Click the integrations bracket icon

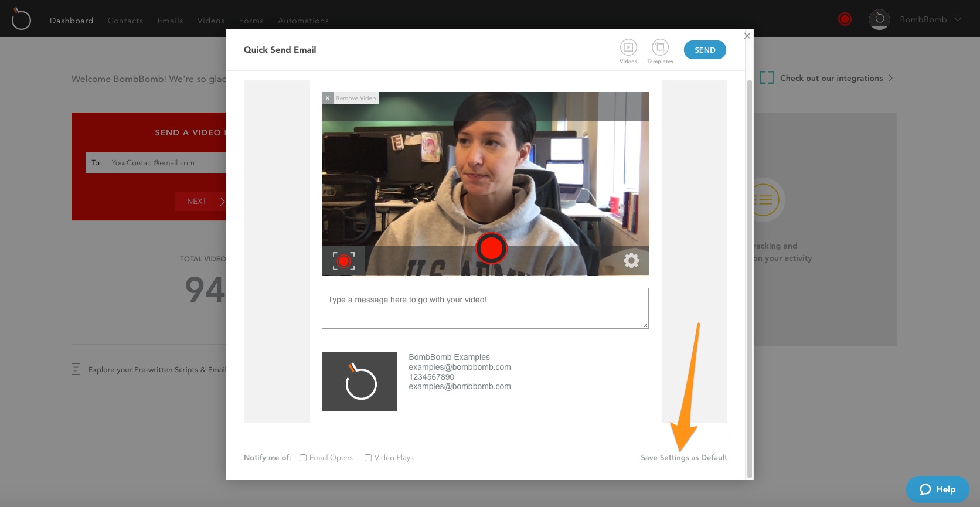[767, 77]
